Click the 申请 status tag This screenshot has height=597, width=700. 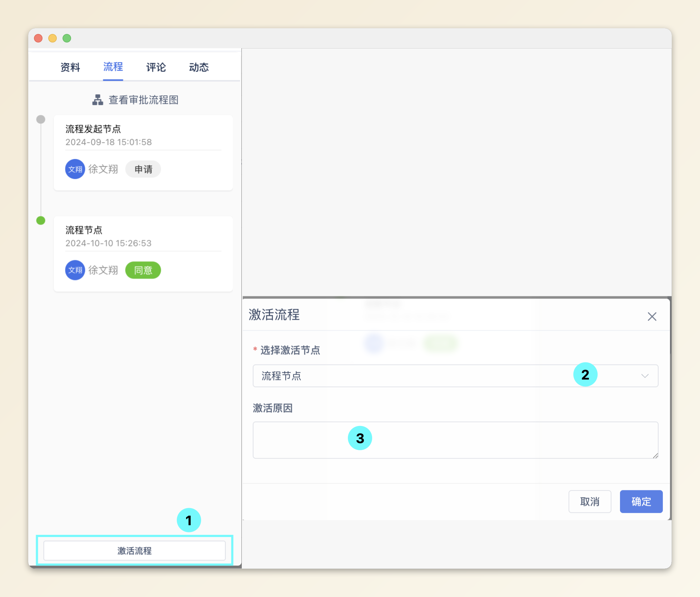[x=143, y=169]
